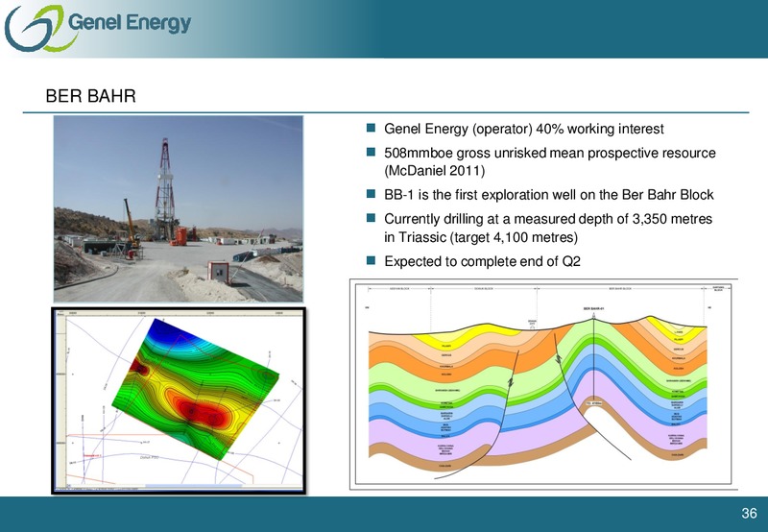The image size is (768, 532).
Task: Open the drilling rig site photo
Action: [179, 208]
